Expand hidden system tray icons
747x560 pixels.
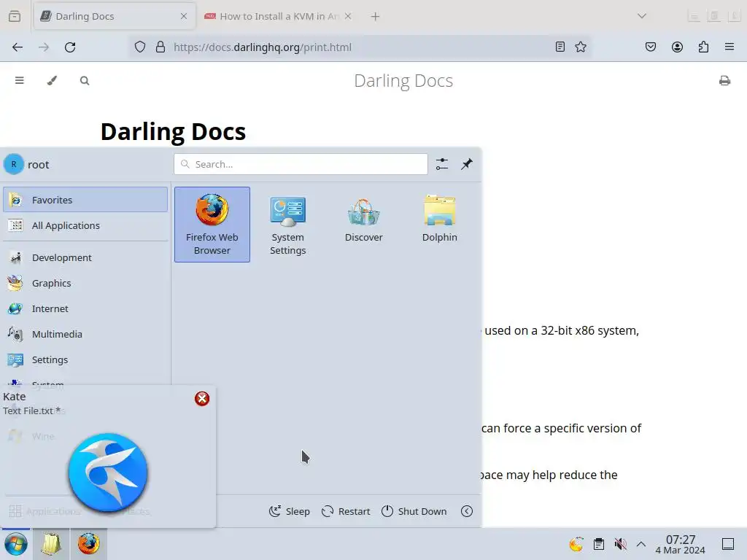[x=641, y=544]
